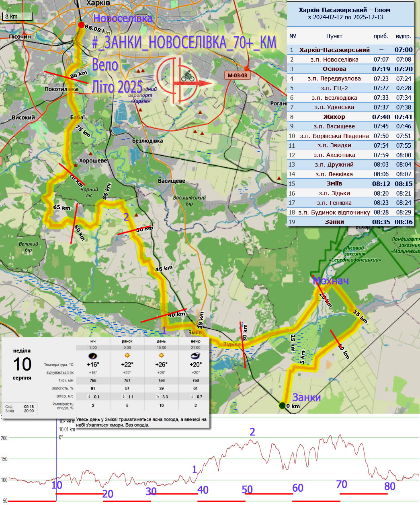Click the 45 km route marker
Image resolution: width=420 pixels, height=505 pixels.
coord(164,268)
